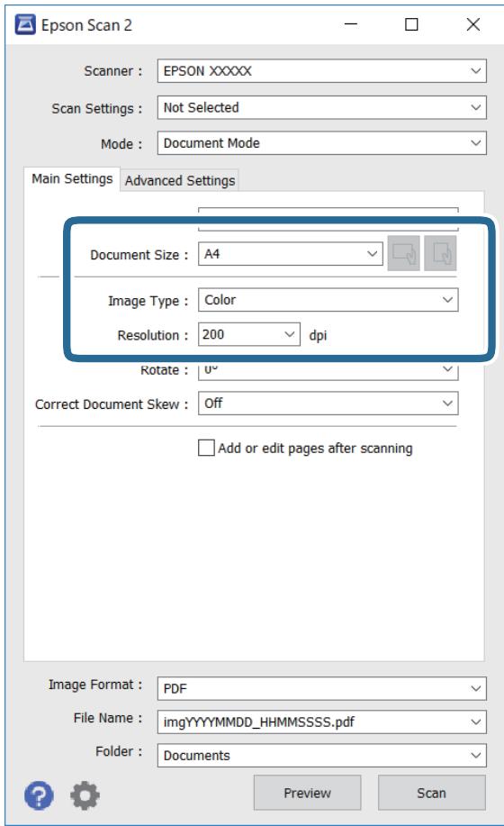Viewport: 504px width, 826px height.
Task: Click the File Name field
Action: click(x=322, y=722)
